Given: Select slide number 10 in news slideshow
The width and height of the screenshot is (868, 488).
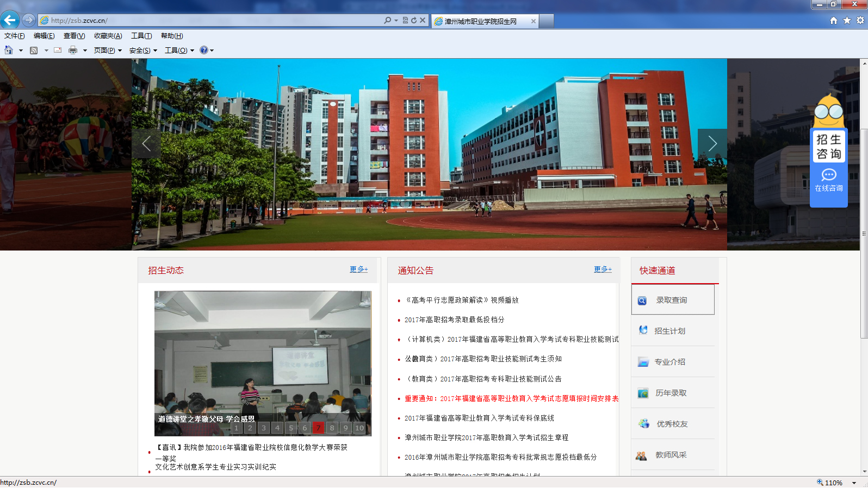Looking at the screenshot, I should point(359,428).
